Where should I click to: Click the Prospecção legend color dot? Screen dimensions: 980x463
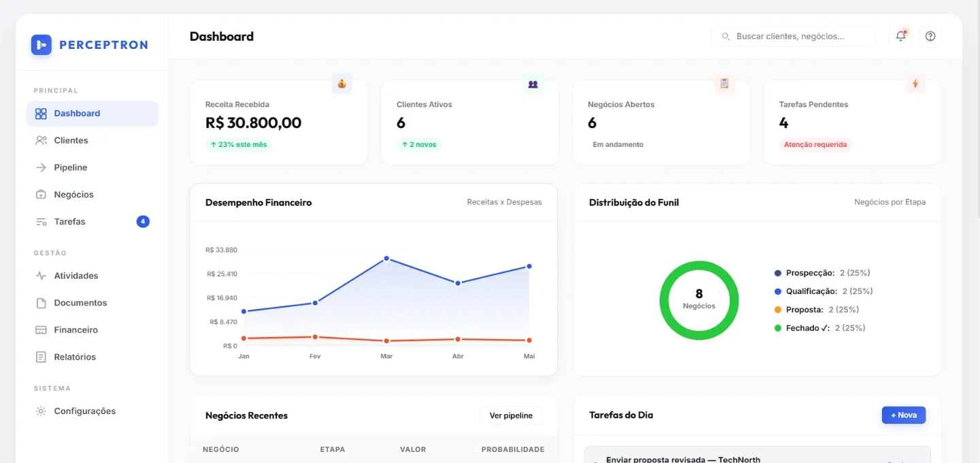pos(778,273)
